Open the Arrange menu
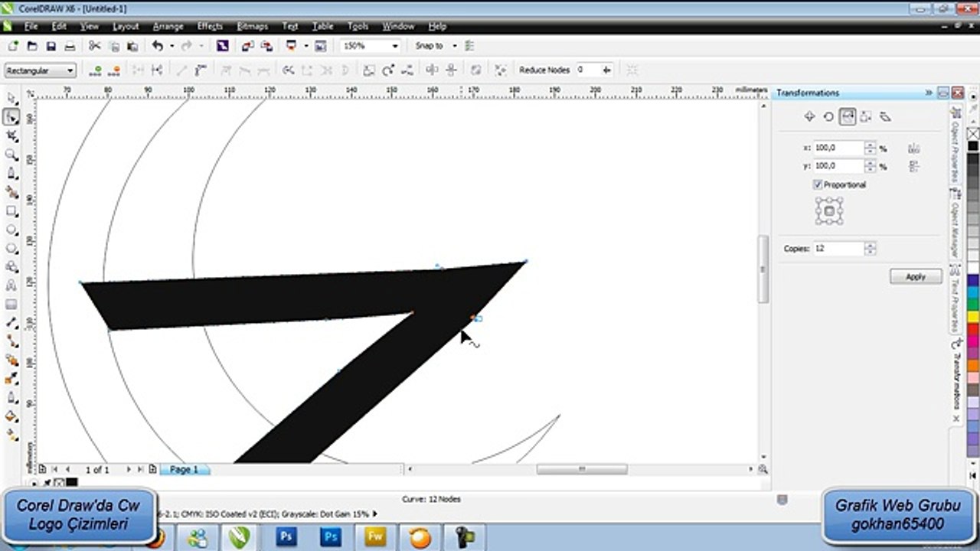Screen dimensions: 980x551 click(x=168, y=26)
